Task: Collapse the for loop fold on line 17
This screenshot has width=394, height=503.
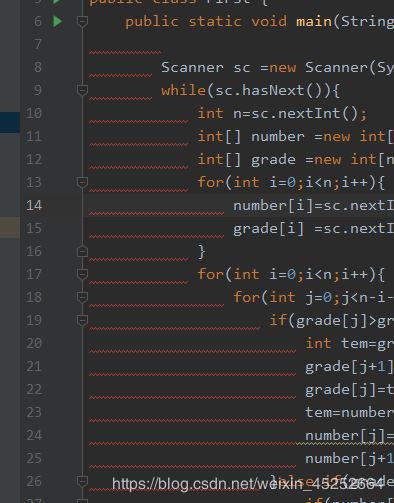Action: [82, 274]
